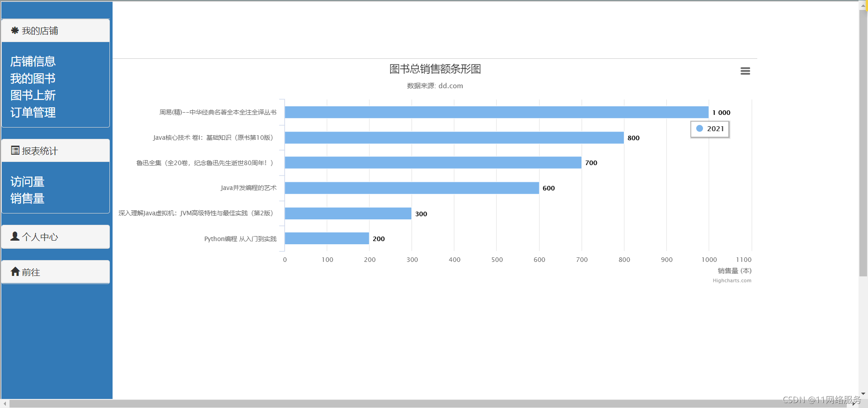Click the category label Java并发编程的艺术
This screenshot has height=408, width=868.
(x=249, y=188)
